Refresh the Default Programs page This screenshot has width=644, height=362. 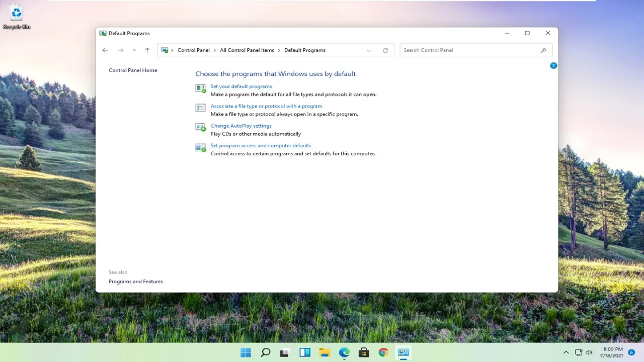click(385, 50)
